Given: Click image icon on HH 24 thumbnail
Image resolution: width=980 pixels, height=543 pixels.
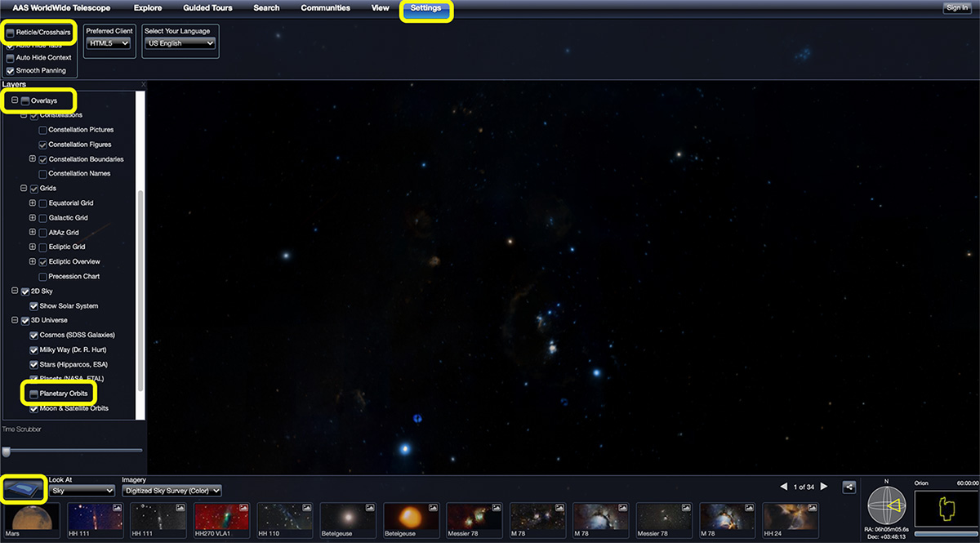Looking at the screenshot, I should [813, 507].
